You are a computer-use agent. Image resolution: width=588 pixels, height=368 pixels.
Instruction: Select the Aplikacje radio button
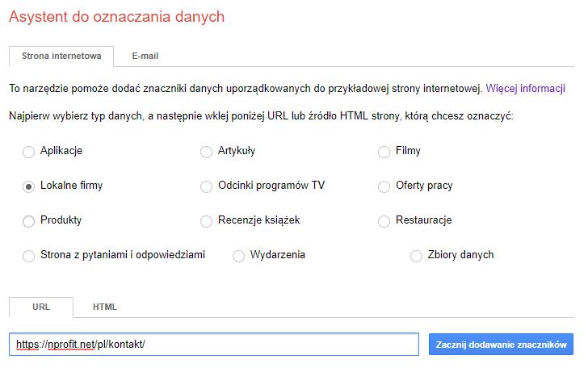pos(30,151)
